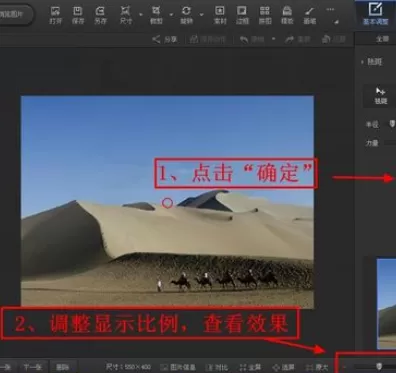Click the 分享 share button
This screenshot has height=373, width=396.
coord(165,39)
